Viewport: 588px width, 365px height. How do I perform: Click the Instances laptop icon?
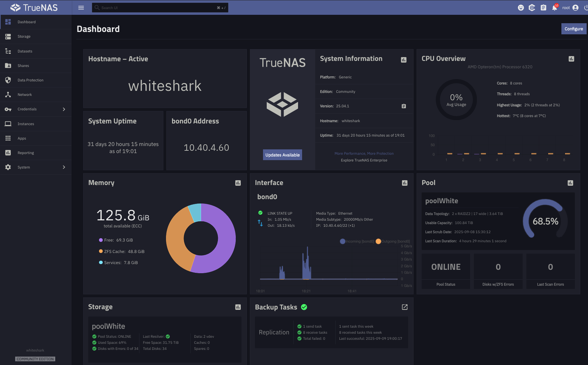(x=8, y=124)
